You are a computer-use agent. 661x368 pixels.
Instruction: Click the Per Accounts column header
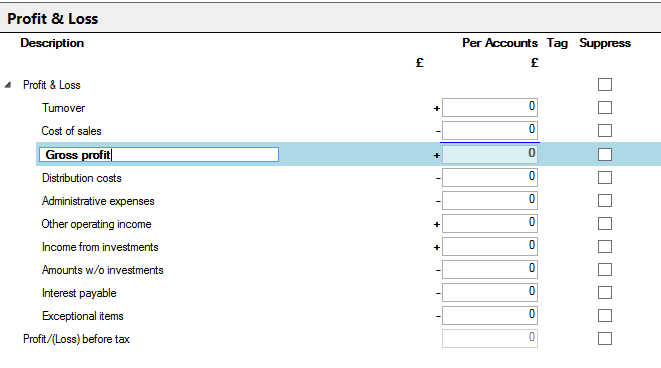click(x=500, y=43)
